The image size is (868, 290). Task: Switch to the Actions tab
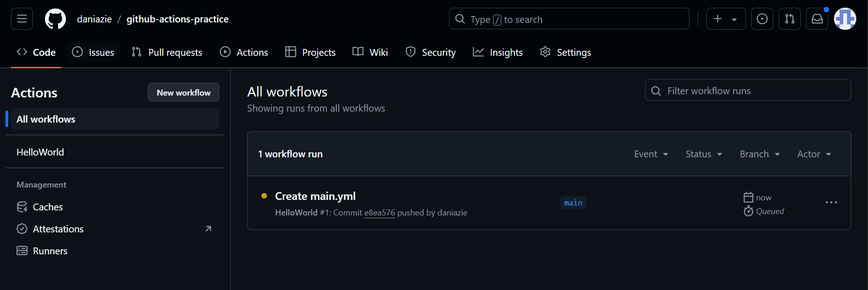(x=244, y=52)
